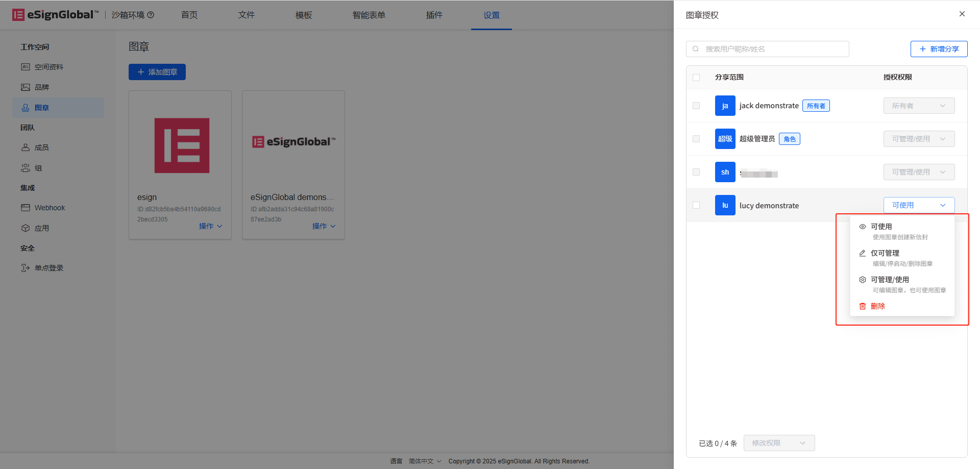Click the sandbox environment help icon
This screenshot has width=980, height=469.
point(151,15)
